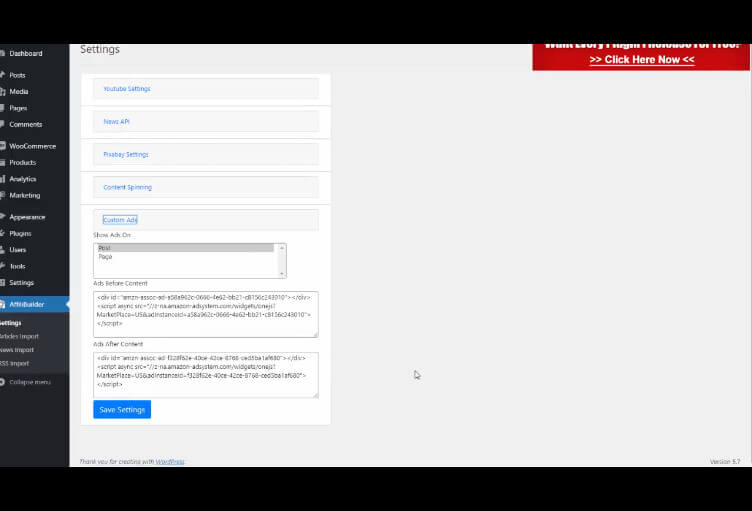The width and height of the screenshot is (752, 511).
Task: Open News Import submenu entry
Action: pyautogui.click(x=17, y=350)
